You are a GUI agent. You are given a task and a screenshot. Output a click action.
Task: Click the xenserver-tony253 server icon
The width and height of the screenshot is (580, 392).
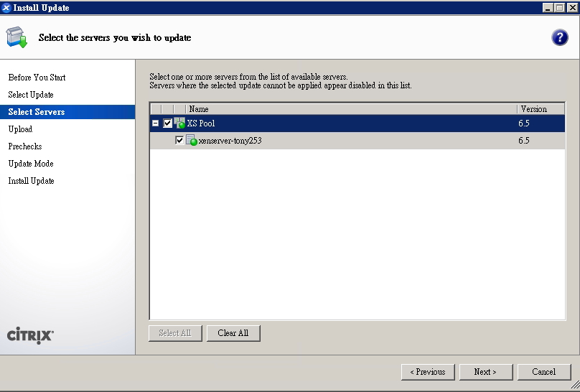(x=191, y=141)
